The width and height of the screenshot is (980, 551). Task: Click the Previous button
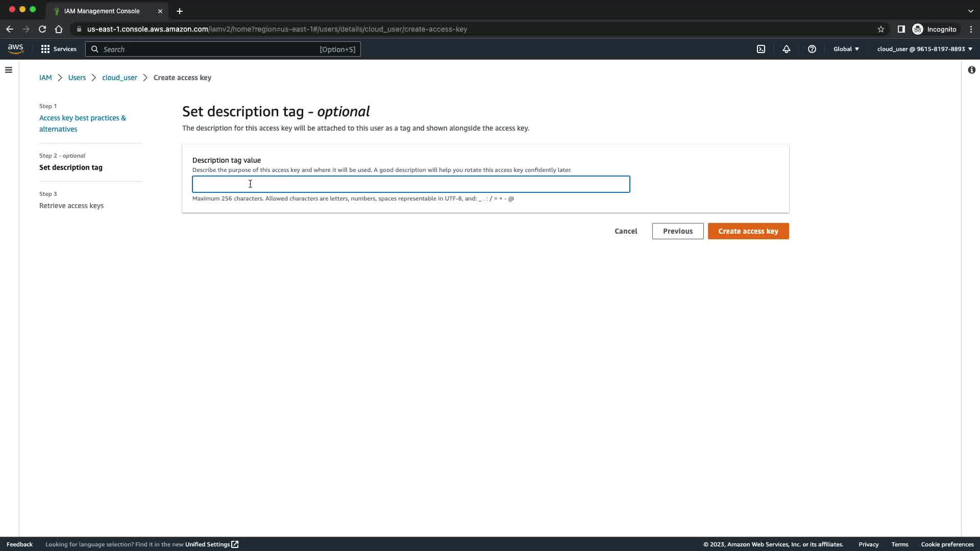click(x=677, y=231)
